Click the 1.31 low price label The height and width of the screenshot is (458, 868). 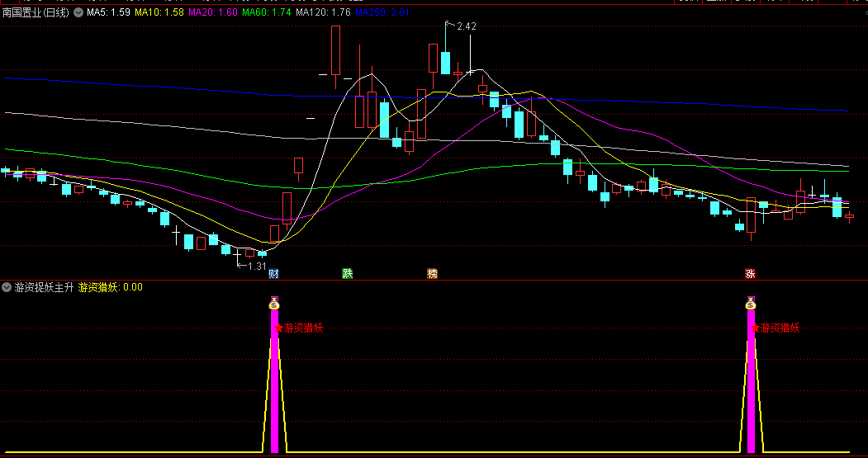coord(257,266)
